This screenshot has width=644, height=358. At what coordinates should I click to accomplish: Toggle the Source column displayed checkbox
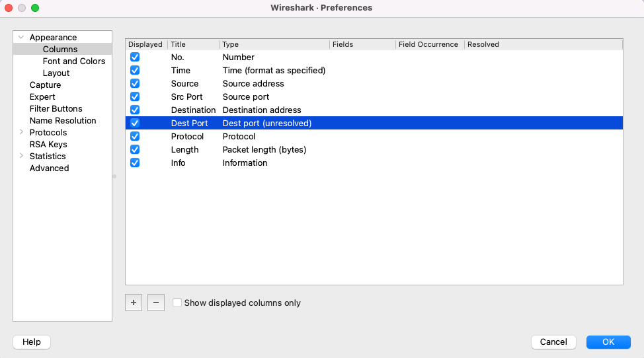pos(135,83)
